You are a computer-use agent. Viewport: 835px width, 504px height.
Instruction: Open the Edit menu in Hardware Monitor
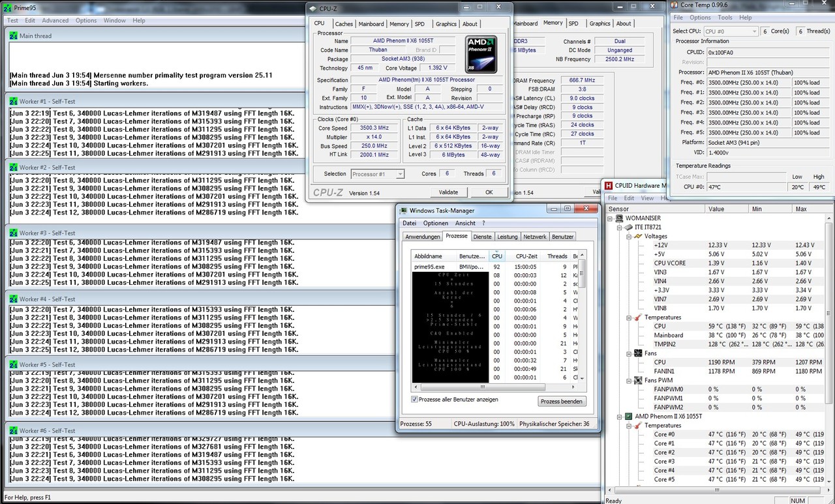(x=629, y=198)
